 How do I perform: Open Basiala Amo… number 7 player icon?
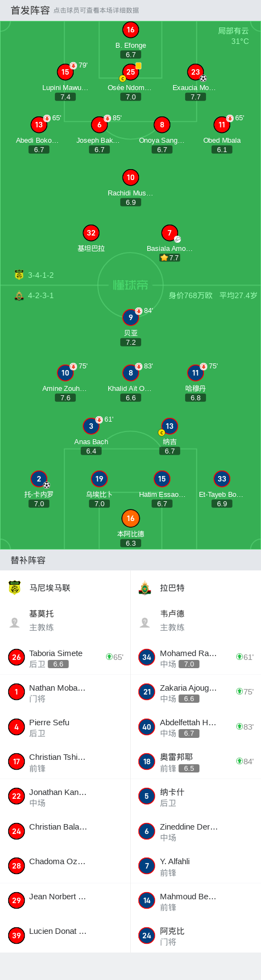click(x=170, y=233)
